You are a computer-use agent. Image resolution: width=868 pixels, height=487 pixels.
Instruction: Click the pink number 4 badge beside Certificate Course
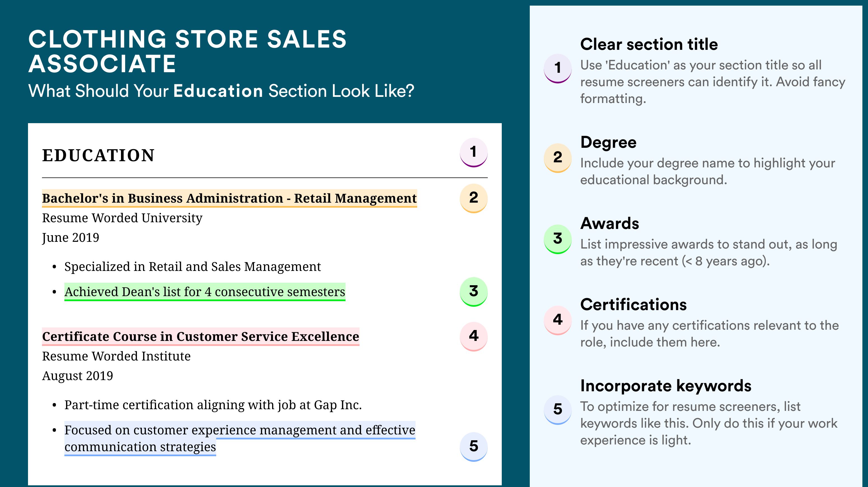(x=473, y=336)
